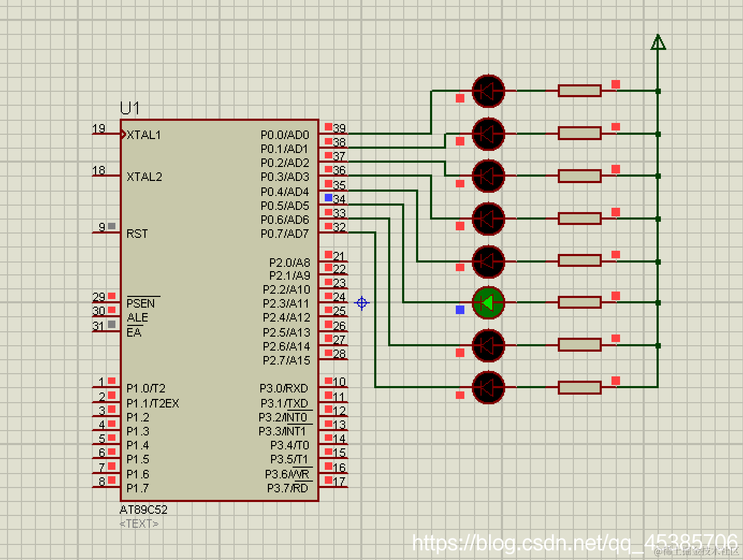Click the blue logic state on pin 34

point(329,198)
